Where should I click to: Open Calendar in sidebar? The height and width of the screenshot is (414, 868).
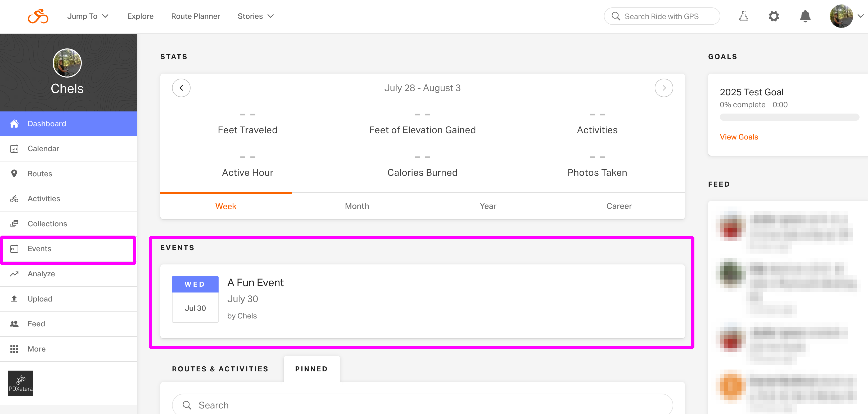click(43, 148)
